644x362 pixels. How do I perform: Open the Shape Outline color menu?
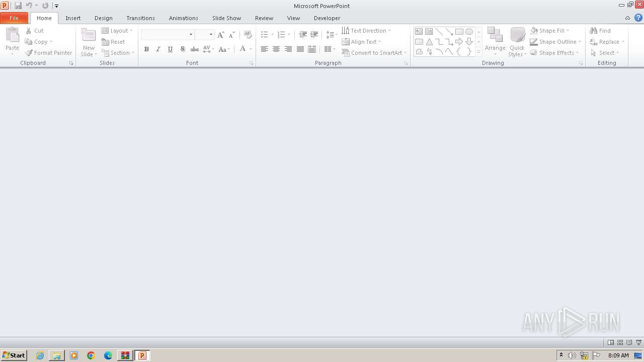point(555,42)
